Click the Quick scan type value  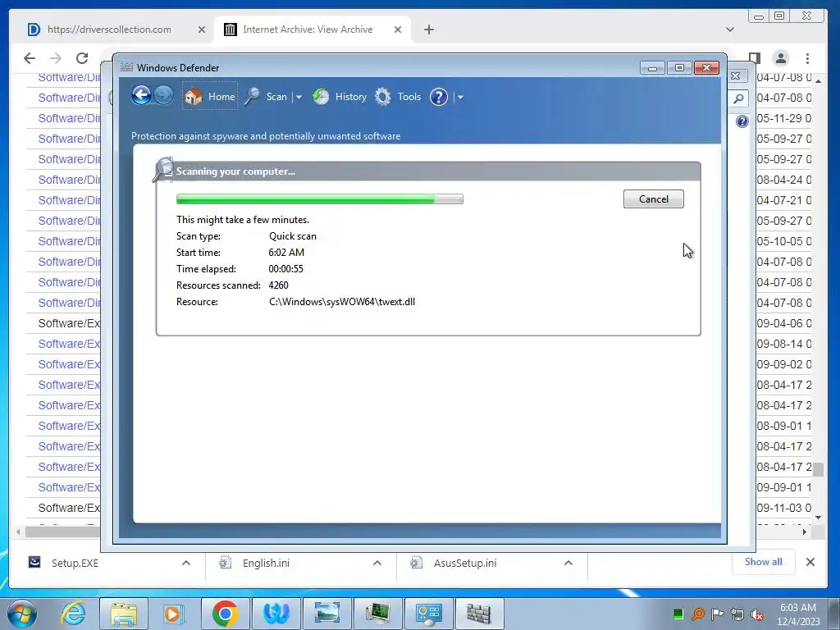point(293,236)
